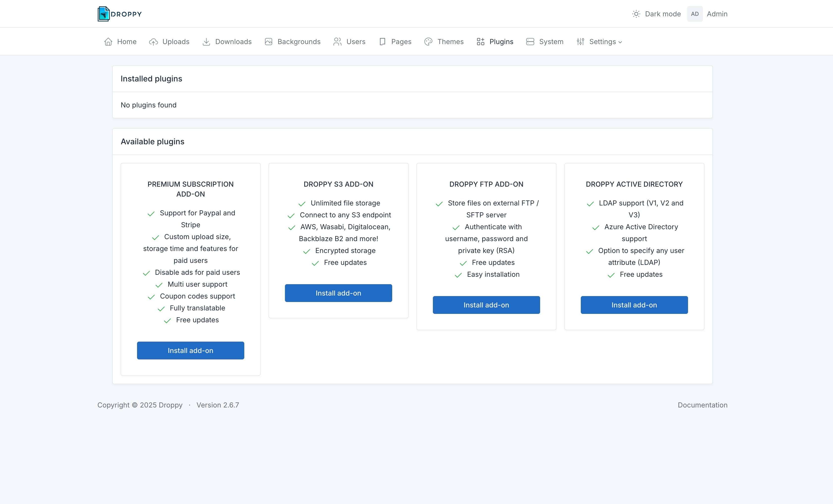Click the Users people icon
833x504 pixels.
pos(337,42)
